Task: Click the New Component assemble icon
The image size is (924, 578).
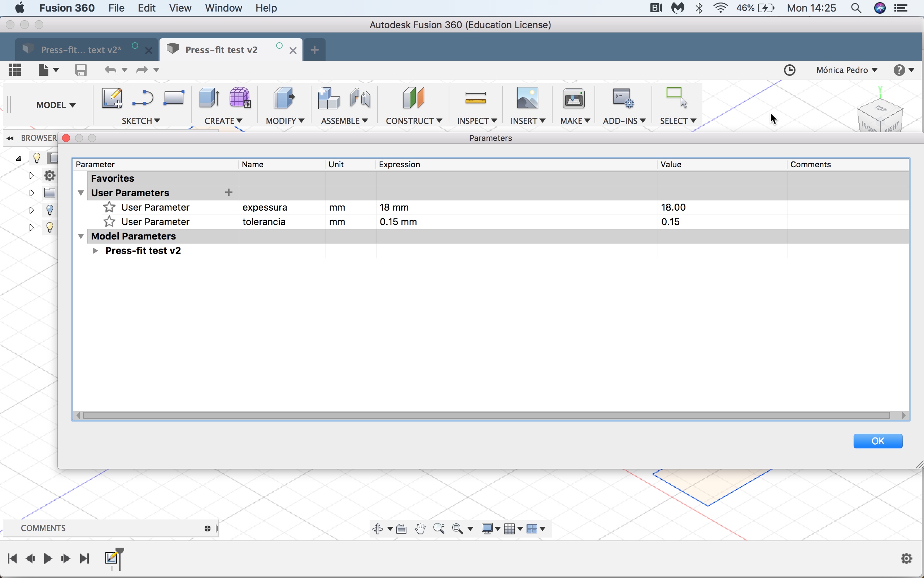Action: pyautogui.click(x=329, y=98)
